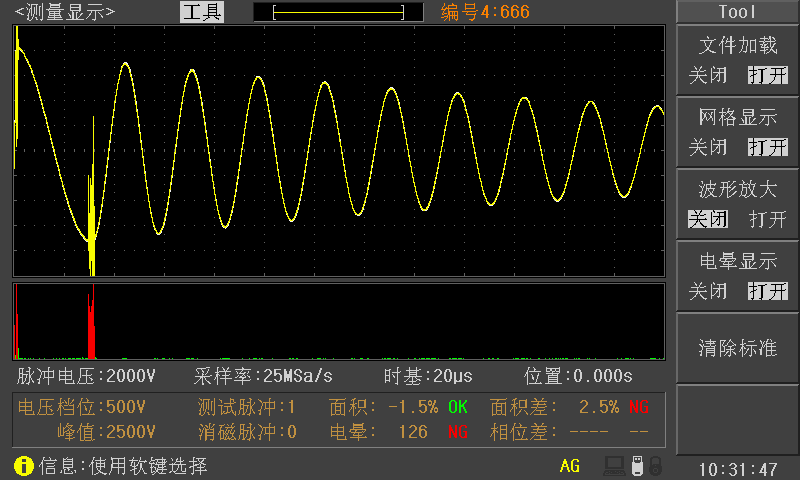Select the 脉冲电压 2000V field

coord(87,376)
